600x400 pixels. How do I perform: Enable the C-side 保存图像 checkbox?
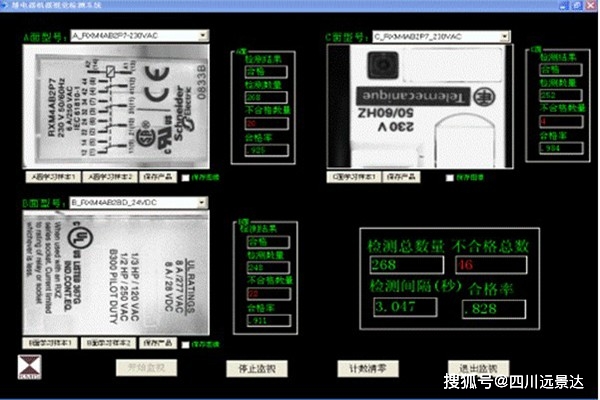pos(449,177)
